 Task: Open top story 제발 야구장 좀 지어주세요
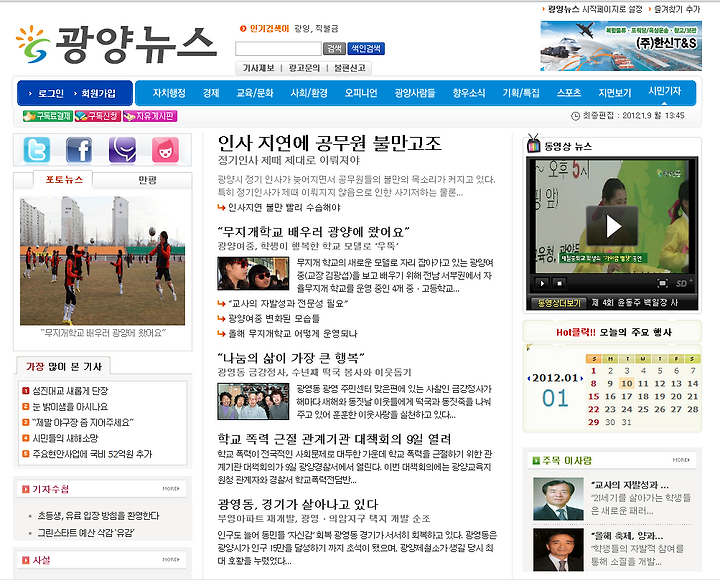[83, 422]
